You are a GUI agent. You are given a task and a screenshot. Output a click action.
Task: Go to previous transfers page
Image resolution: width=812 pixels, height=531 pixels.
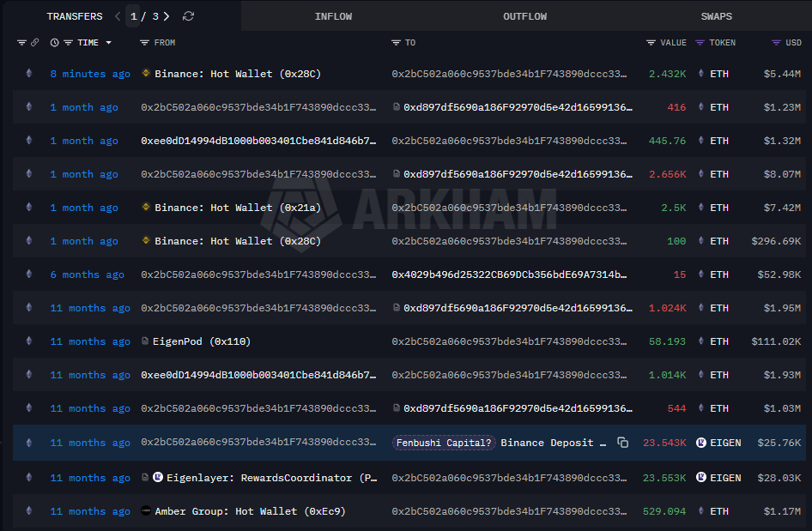118,16
